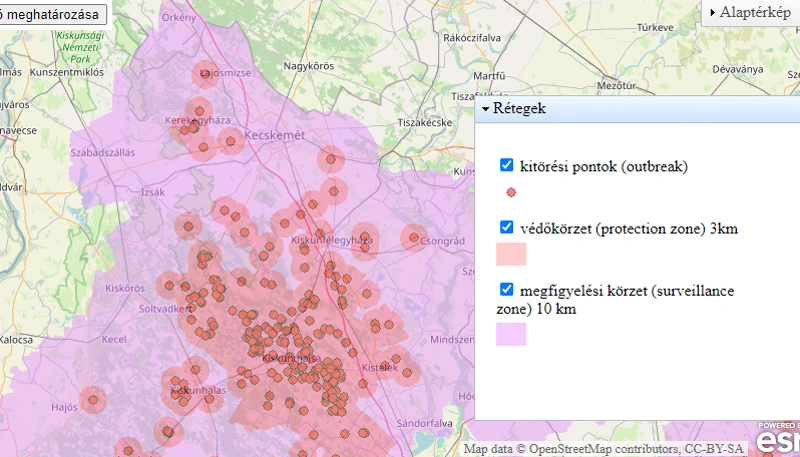Viewport: 800px width, 457px height.
Task: Toggle védőkörzet (protection zone) 3km checkbox
Action: coord(506,227)
